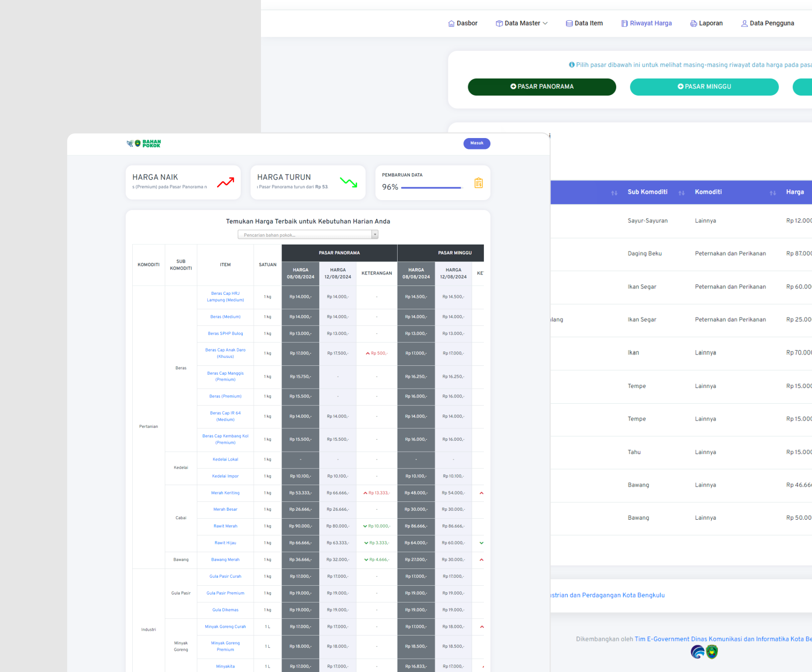Image resolution: width=812 pixels, height=672 pixels.
Task: Open Data Pengguna menu item
Action: (767, 23)
